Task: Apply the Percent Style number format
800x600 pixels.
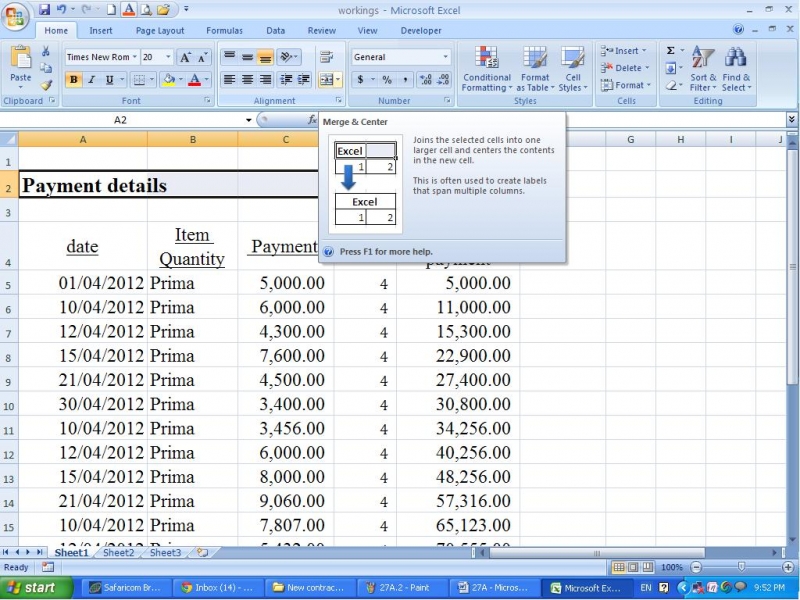Action: (388, 79)
